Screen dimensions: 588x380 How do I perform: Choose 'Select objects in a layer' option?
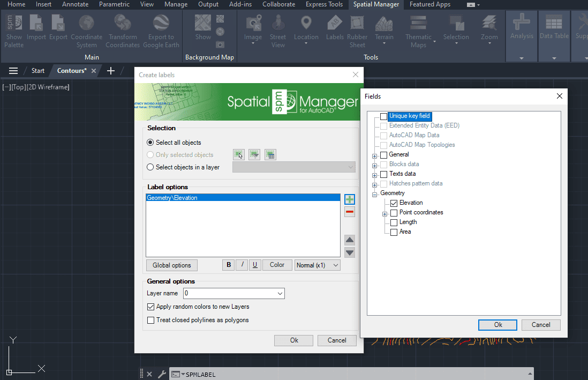(x=150, y=167)
